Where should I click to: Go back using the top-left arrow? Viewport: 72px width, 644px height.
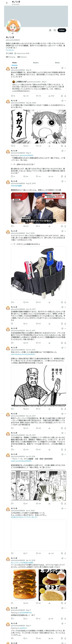click(x=7, y=3)
